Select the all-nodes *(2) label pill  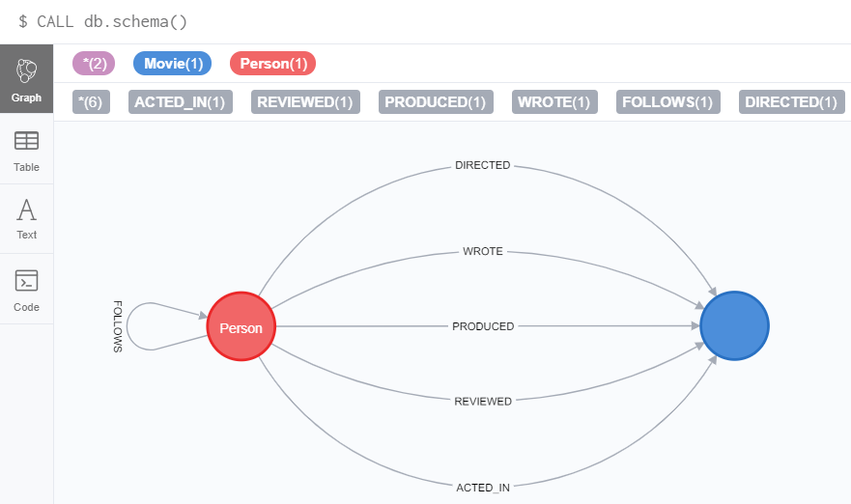point(94,64)
